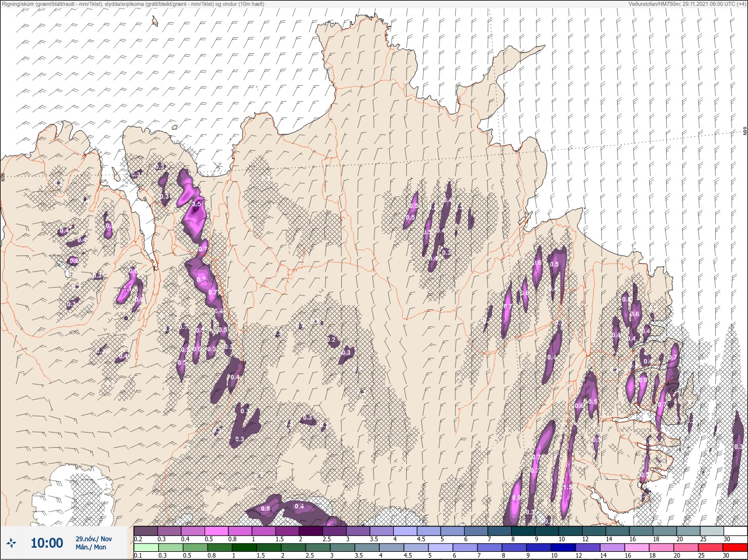Pick the red 30 mm rain legend swatch
This screenshot has height=560, width=748.
pos(735,548)
